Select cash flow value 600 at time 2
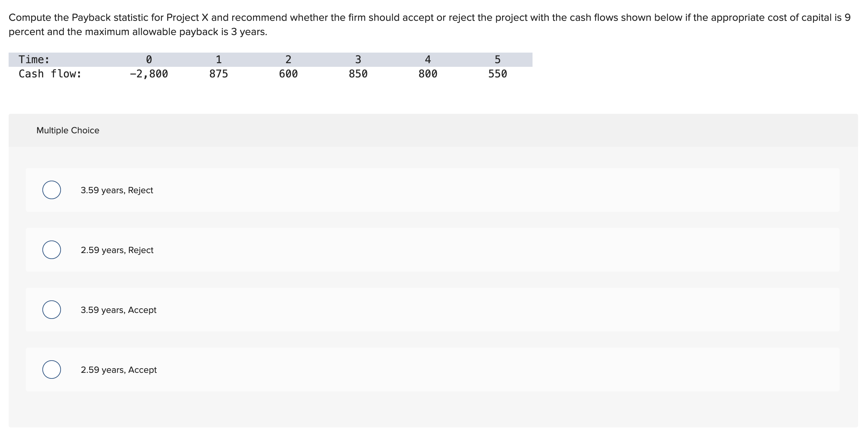 [x=288, y=74]
